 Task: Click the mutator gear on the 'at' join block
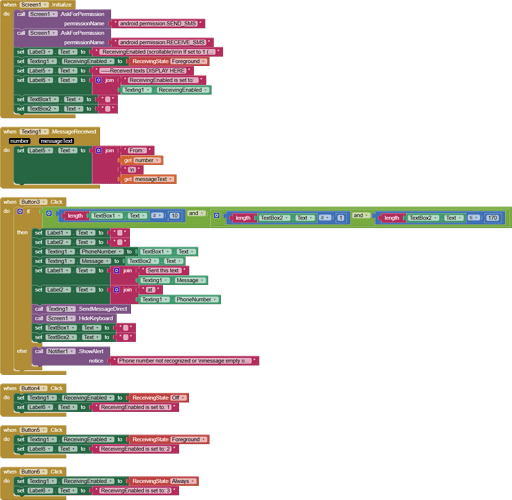tap(116, 290)
